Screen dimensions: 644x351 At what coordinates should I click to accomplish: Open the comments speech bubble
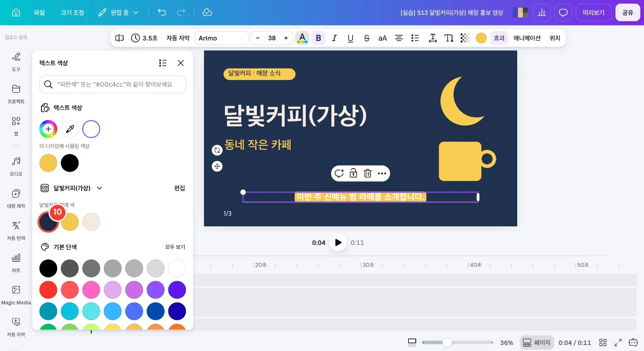click(563, 12)
